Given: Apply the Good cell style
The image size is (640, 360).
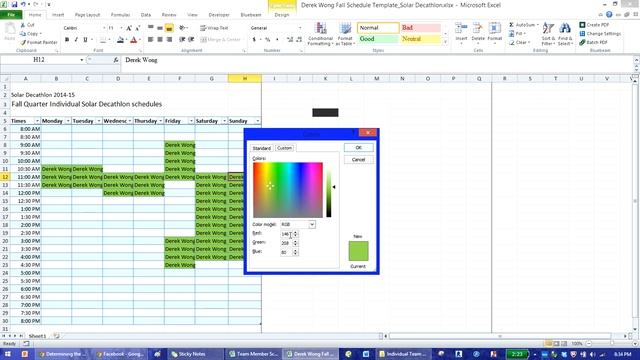Looking at the screenshot, I should [378, 39].
